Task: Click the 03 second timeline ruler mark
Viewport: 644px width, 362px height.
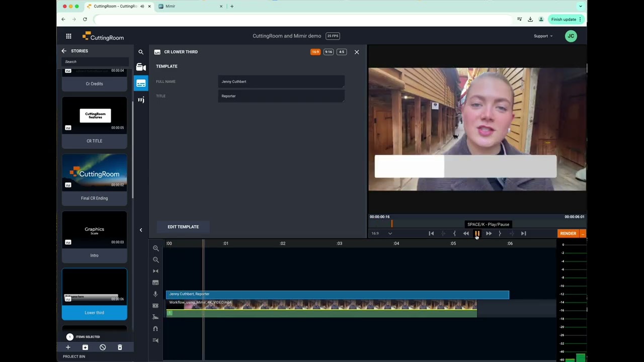Action: click(x=340, y=243)
